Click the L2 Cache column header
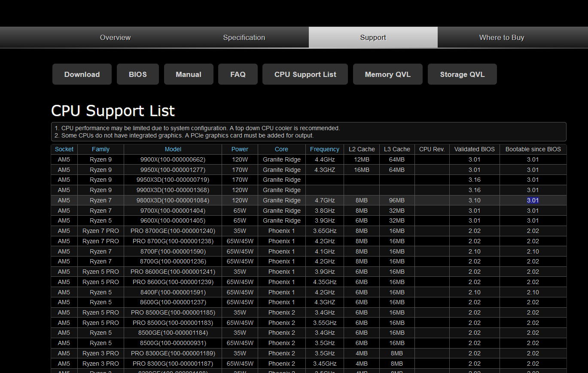This screenshot has height=373, width=588. click(x=362, y=149)
